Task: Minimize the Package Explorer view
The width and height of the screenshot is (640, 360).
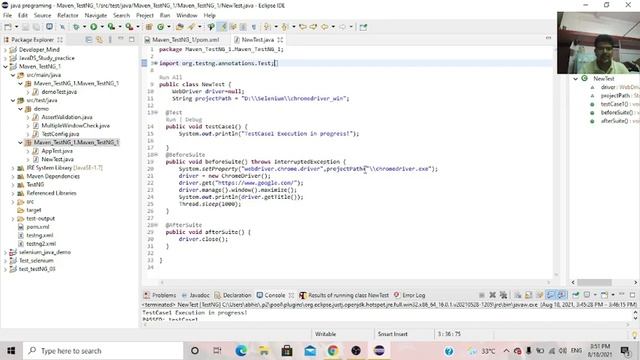Action: (x=121, y=39)
